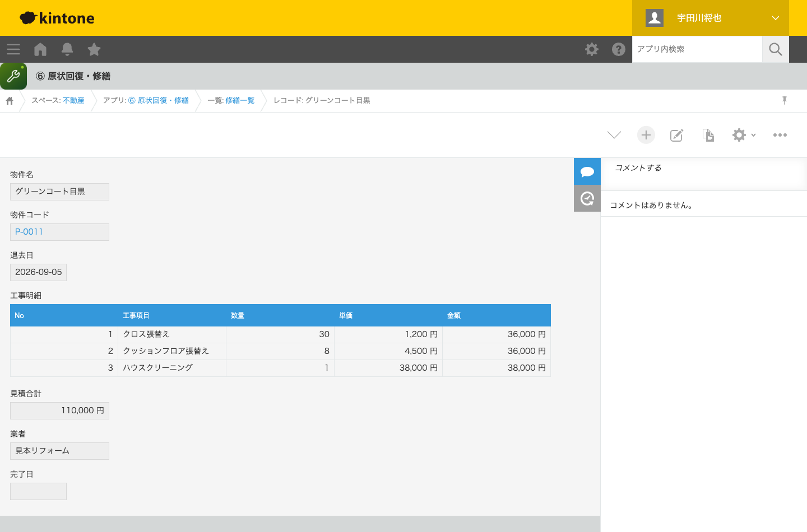807x532 pixels.
Task: Select the クッションフロア張替え row item
Action: [x=172, y=351]
